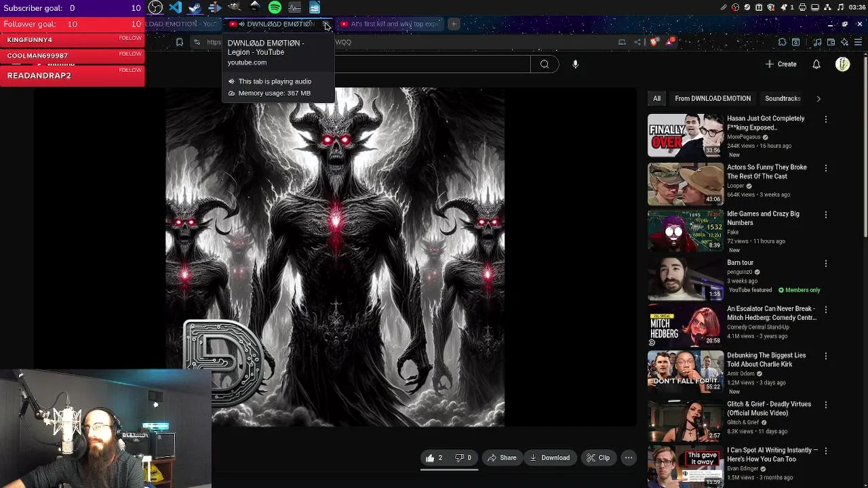The height and width of the screenshot is (488, 868).
Task: Open the Brave playlist music icon
Action: [817, 42]
